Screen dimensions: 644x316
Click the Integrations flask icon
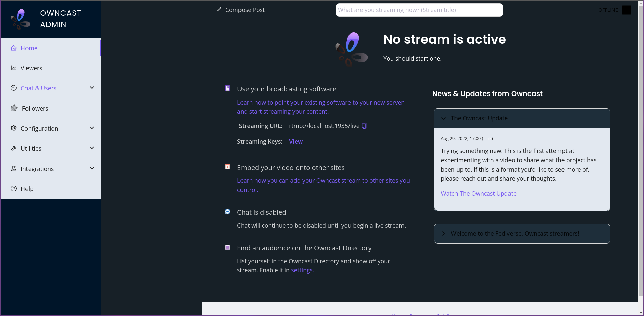[x=13, y=169]
